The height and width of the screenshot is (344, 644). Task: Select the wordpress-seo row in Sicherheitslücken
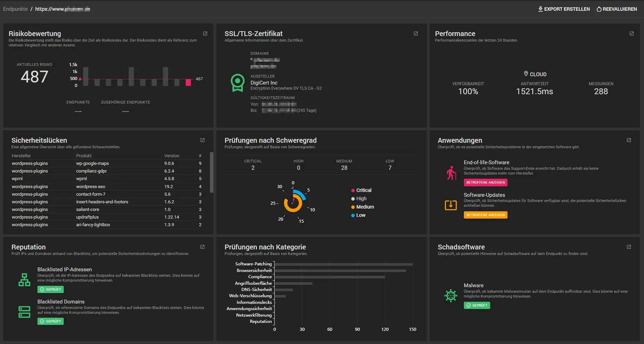(90, 186)
